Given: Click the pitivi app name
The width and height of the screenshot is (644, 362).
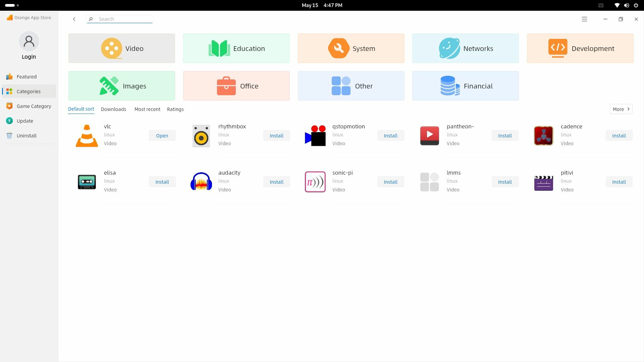Looking at the screenshot, I should pos(567,173).
